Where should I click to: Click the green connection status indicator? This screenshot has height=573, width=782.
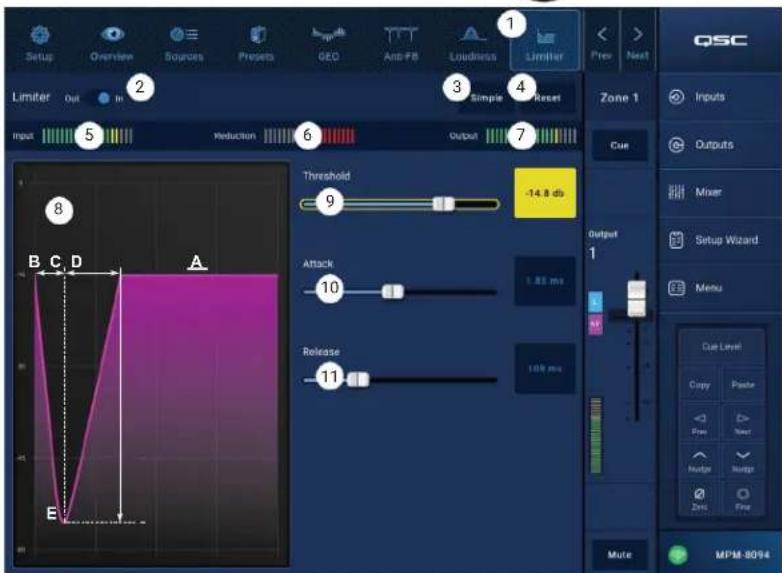coord(678,555)
